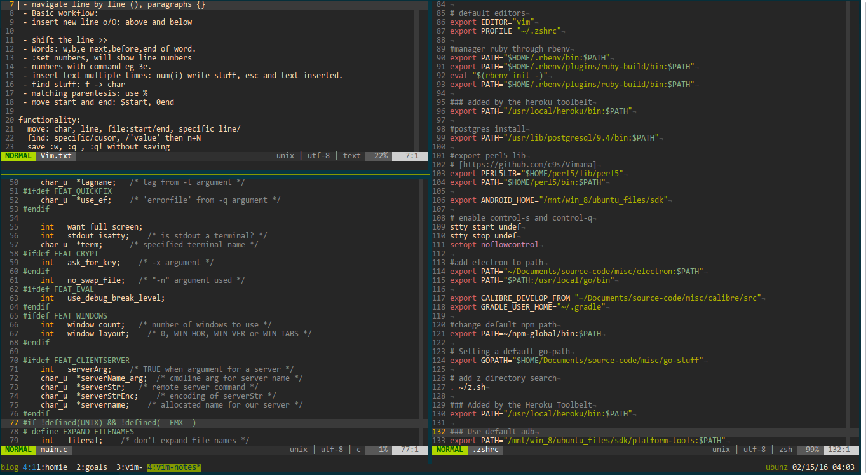
Task: Click the zsh filetype in status line
Action: pos(786,450)
